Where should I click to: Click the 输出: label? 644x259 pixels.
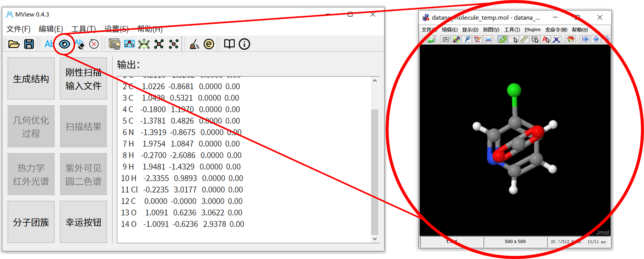(129, 65)
